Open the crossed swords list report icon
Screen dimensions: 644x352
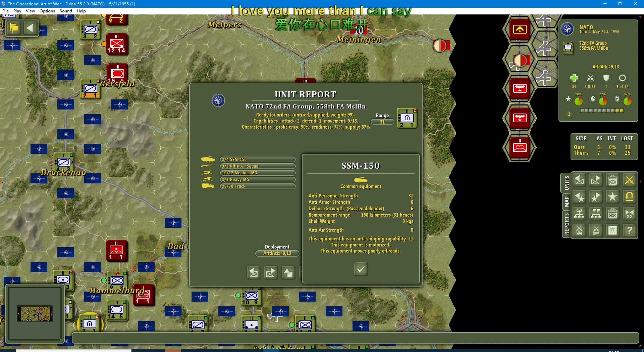pyautogui.click(x=596, y=230)
